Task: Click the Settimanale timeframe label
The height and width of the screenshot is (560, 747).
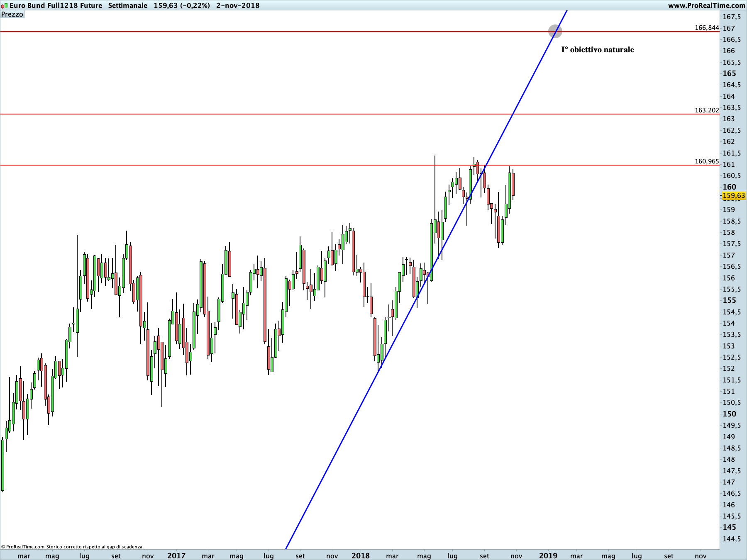Action: pos(128,5)
